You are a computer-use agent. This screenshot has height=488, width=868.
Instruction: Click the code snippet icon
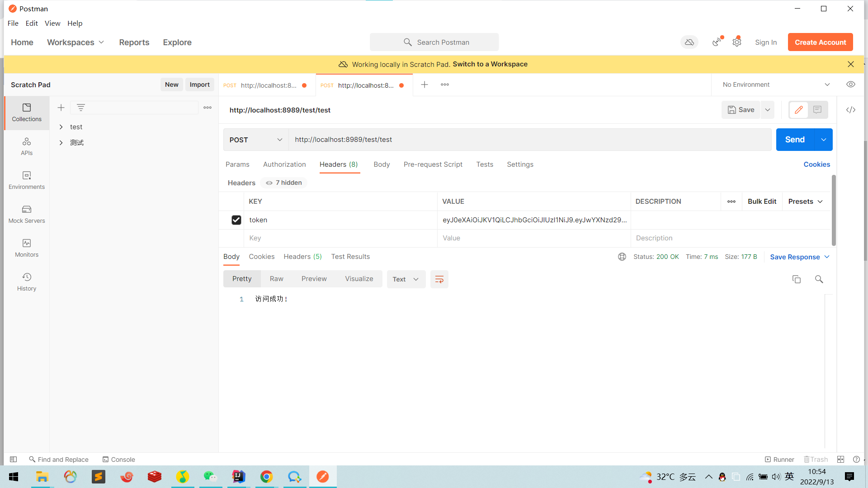click(850, 110)
